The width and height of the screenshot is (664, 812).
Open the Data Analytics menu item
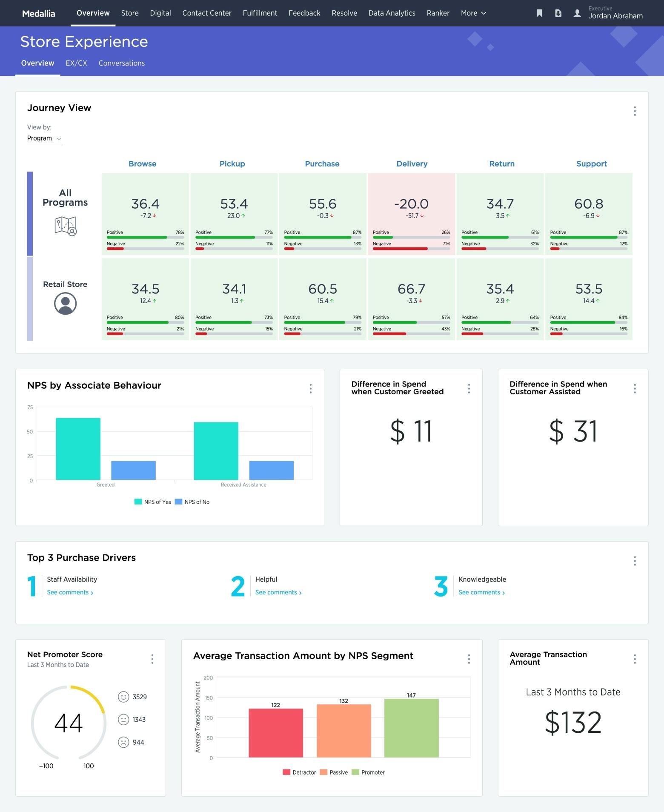tap(392, 13)
